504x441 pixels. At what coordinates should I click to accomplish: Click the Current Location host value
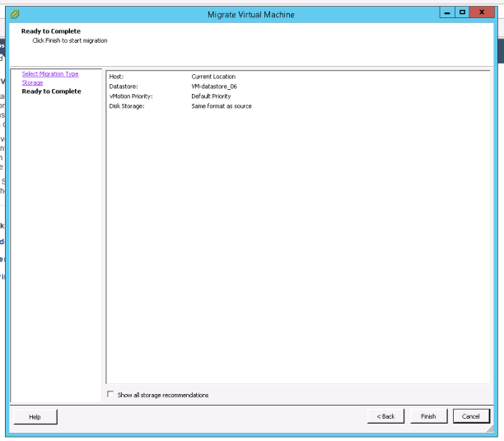click(x=213, y=77)
